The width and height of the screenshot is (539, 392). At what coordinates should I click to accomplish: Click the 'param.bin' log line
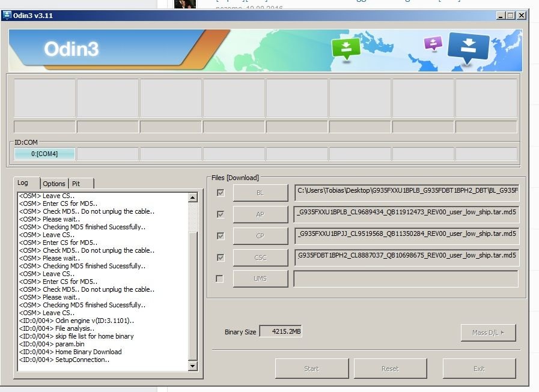point(52,344)
